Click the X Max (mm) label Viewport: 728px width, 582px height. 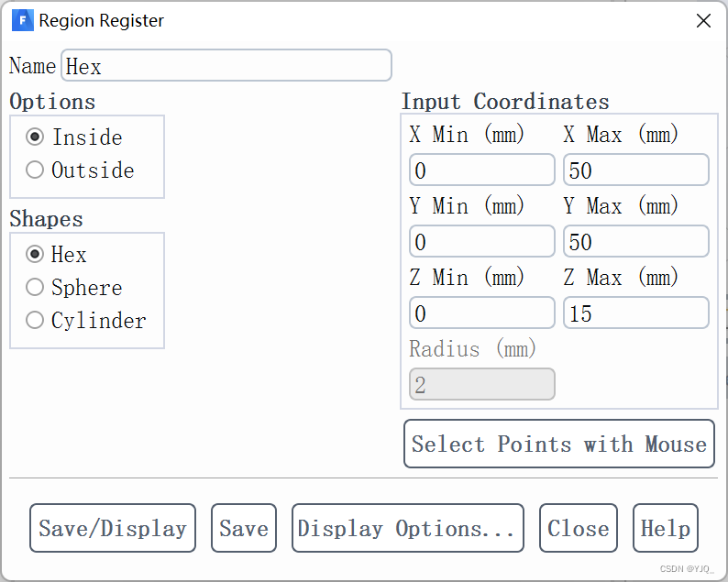[x=621, y=135]
